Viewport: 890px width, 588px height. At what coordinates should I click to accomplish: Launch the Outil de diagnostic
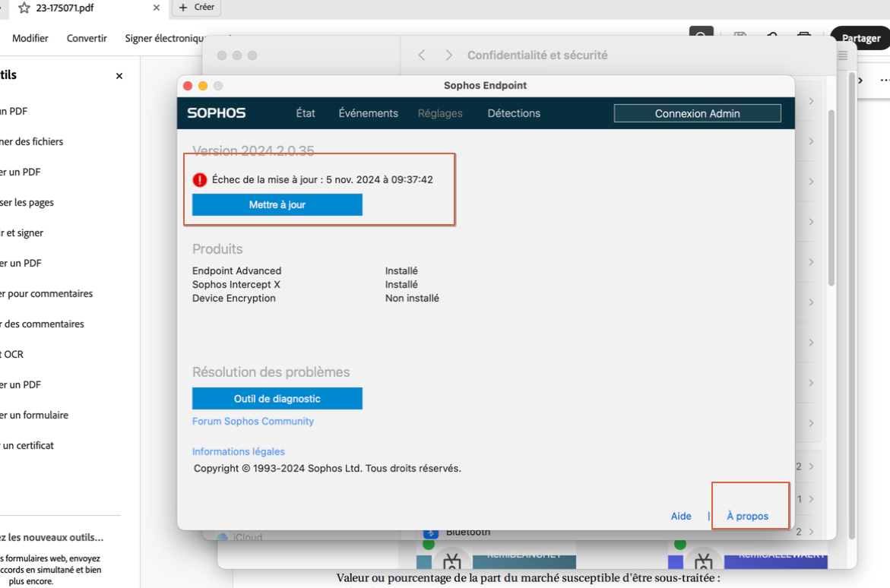[277, 398]
